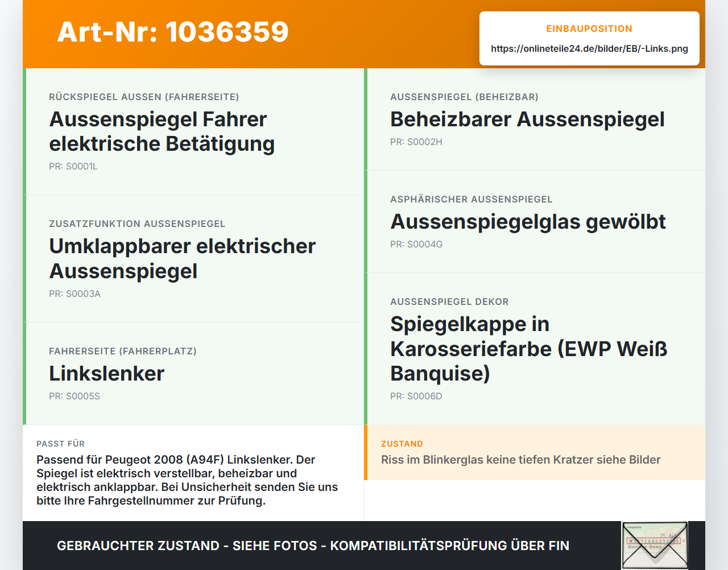Select the Linkslenker title

107,373
